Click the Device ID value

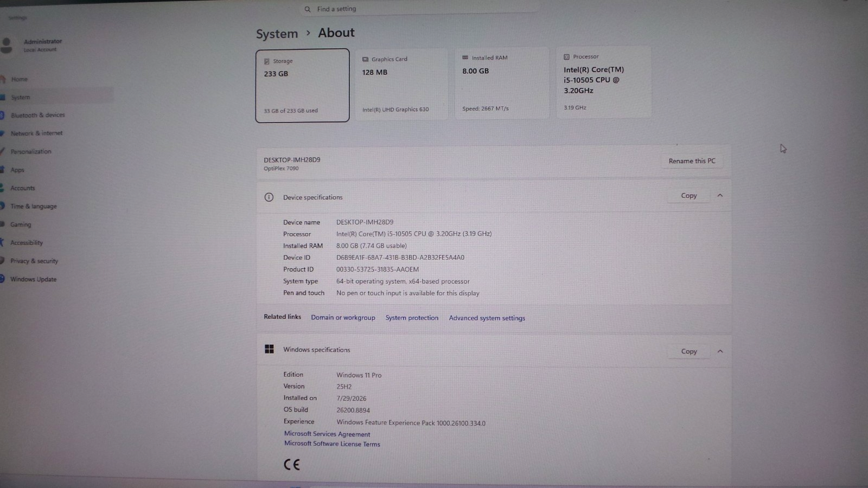(400, 258)
